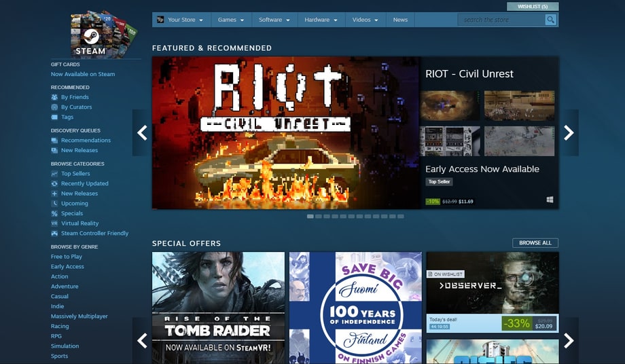
Task: Open Now Available on Steam link
Action: click(x=82, y=74)
